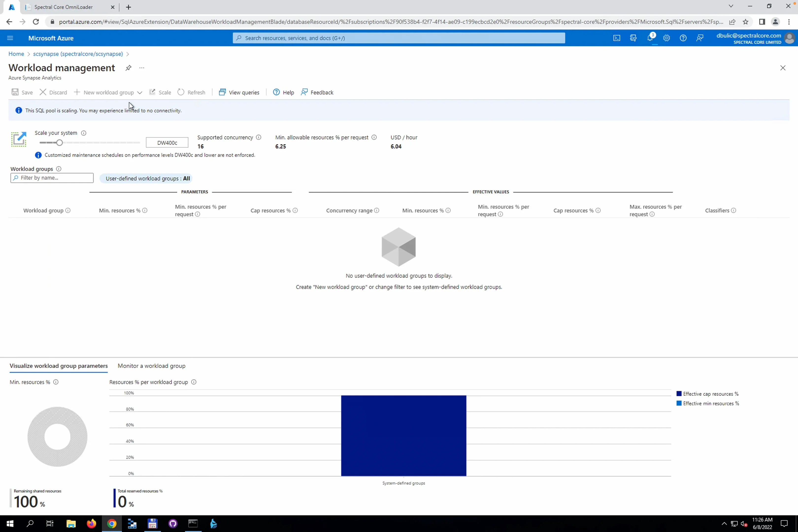798x532 pixels.
Task: Open Cloud Shell from the top bar
Action: (x=617, y=38)
